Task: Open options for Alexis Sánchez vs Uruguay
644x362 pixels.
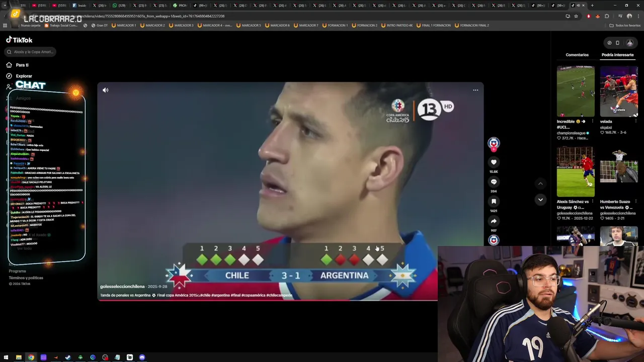Action: (592, 202)
